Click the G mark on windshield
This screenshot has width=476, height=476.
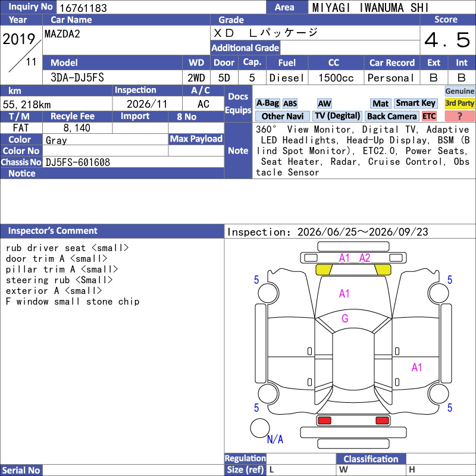click(345, 318)
